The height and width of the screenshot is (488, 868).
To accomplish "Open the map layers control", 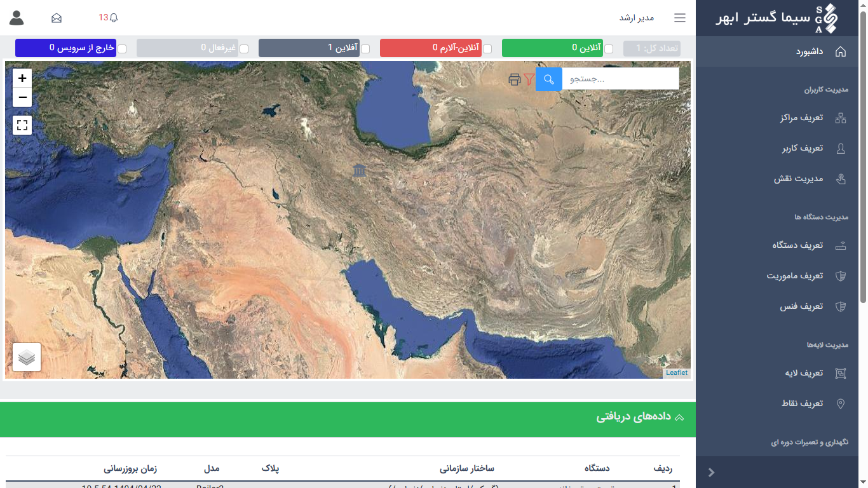I will [27, 357].
